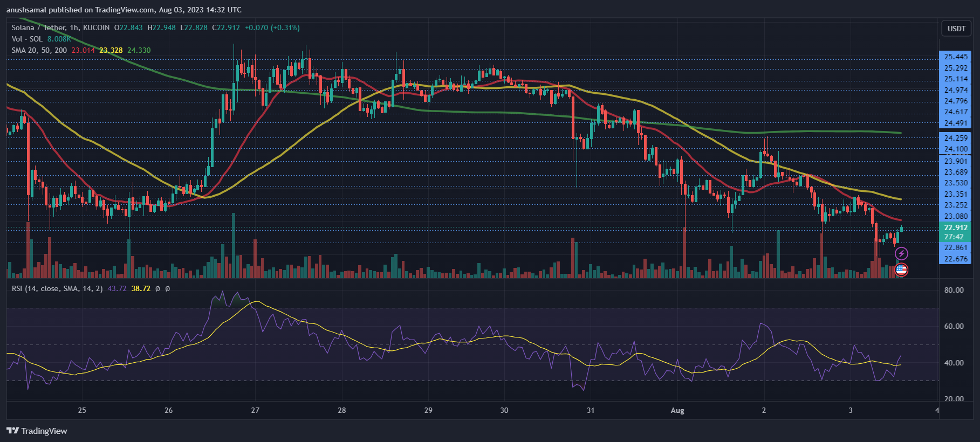Click date label 28 on time axis
Viewport: 980px width, 442px height.
coord(342,410)
